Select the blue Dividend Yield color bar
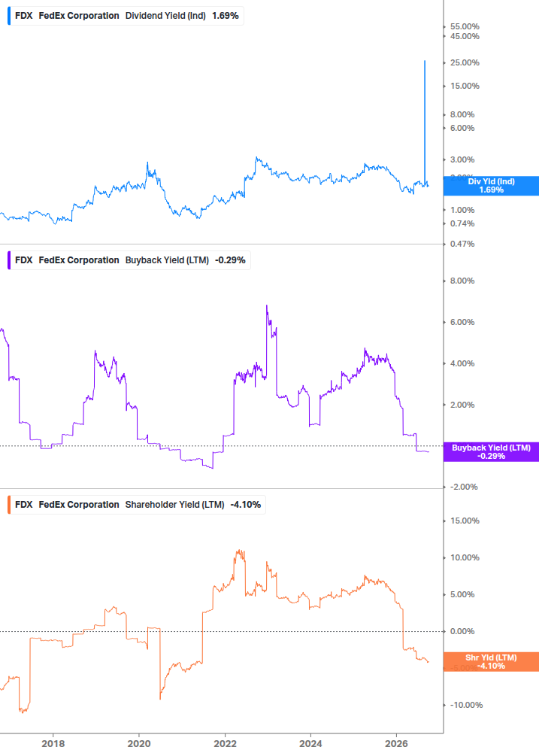This screenshot has width=539, height=756. [x=9, y=16]
